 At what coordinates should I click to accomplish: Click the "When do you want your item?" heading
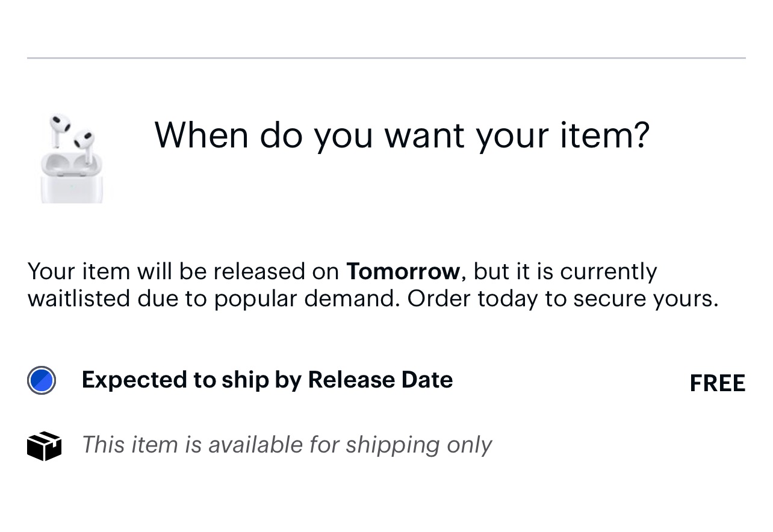[402, 134]
